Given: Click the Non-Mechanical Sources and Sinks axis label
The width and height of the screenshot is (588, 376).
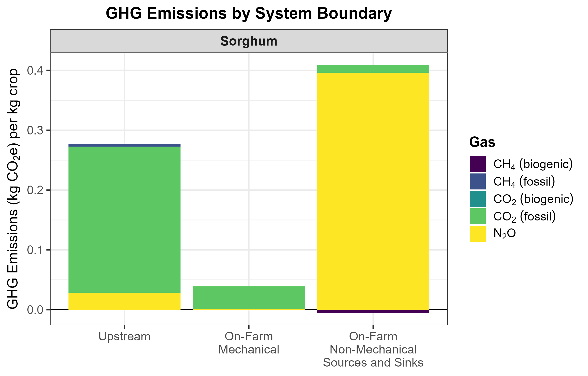Looking at the screenshot, I should tap(373, 350).
